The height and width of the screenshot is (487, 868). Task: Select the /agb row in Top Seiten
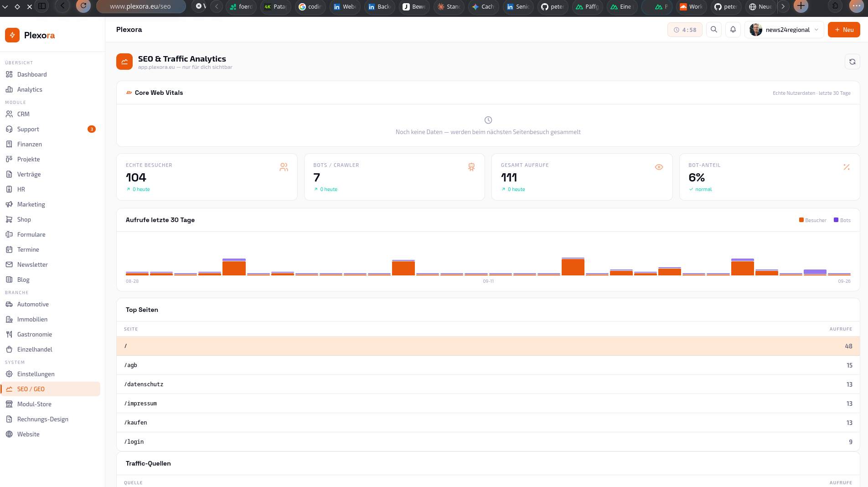click(488, 365)
